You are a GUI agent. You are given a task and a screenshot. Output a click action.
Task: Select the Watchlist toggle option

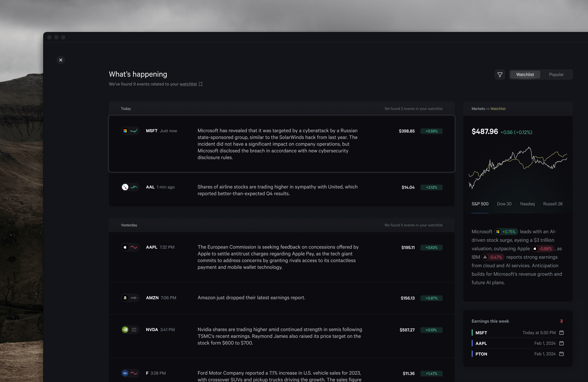(x=525, y=75)
